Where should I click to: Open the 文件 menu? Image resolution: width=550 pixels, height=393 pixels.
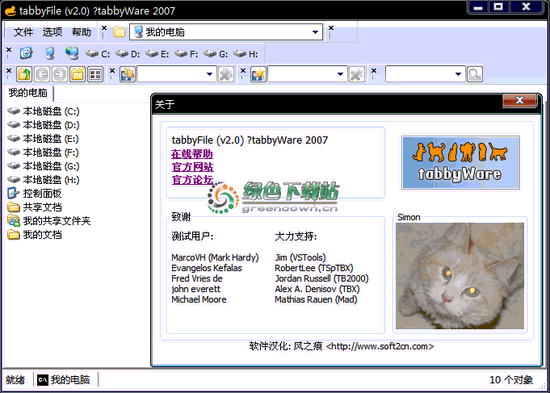23,32
